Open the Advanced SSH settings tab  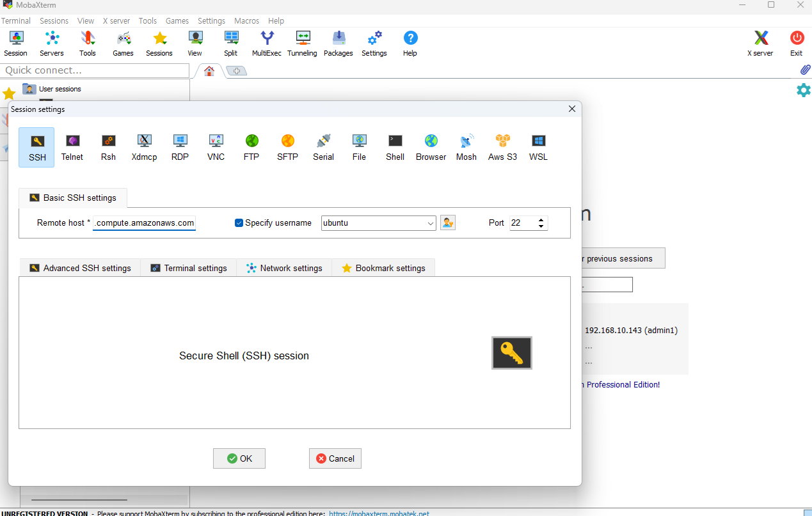pos(80,268)
